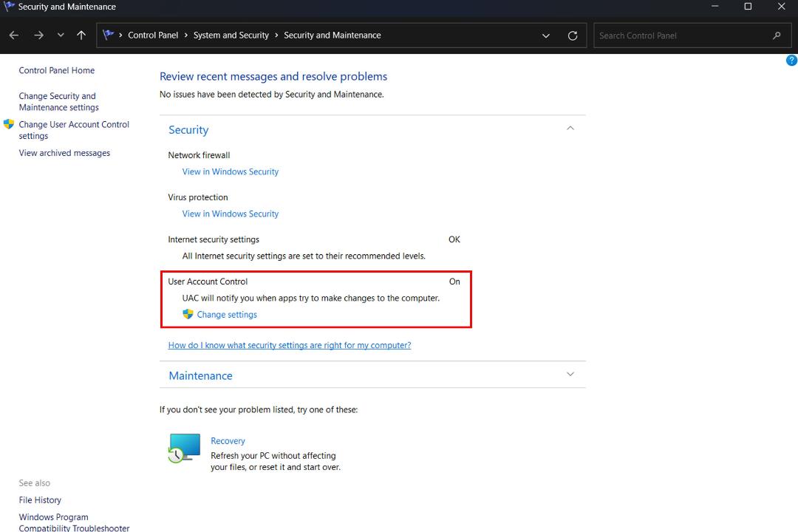The height and width of the screenshot is (532, 798).
Task: Click the shield icon beside Change settings
Action: click(x=188, y=314)
